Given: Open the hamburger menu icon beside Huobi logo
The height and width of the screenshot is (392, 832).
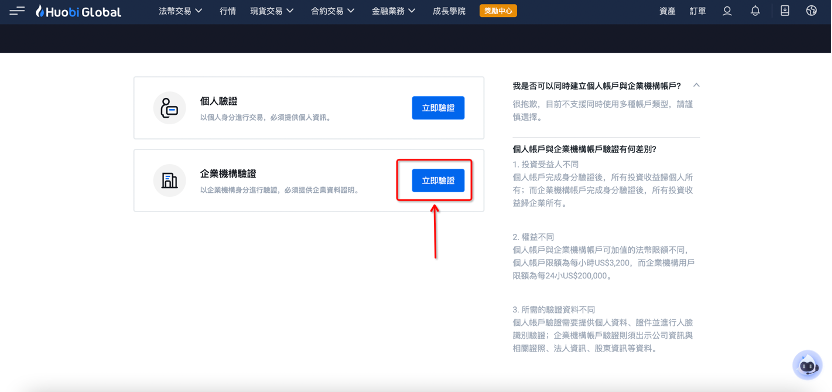Looking at the screenshot, I should click(x=17, y=11).
